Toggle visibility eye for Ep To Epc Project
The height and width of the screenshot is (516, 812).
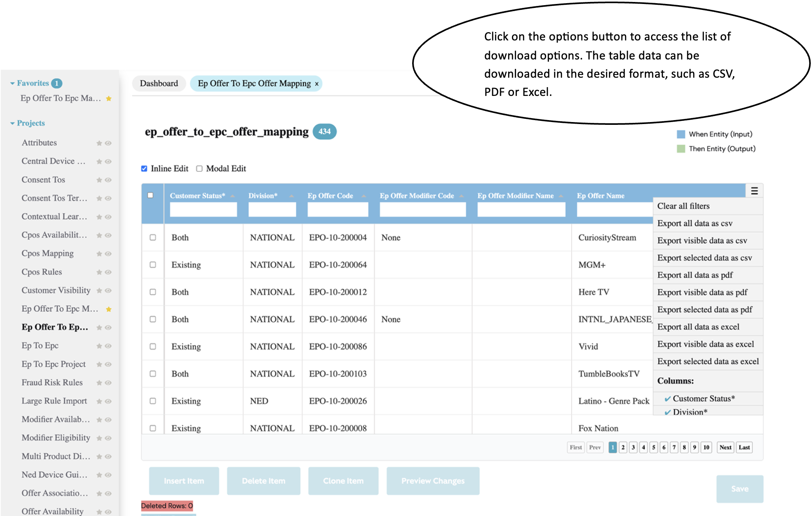pyautogui.click(x=108, y=365)
